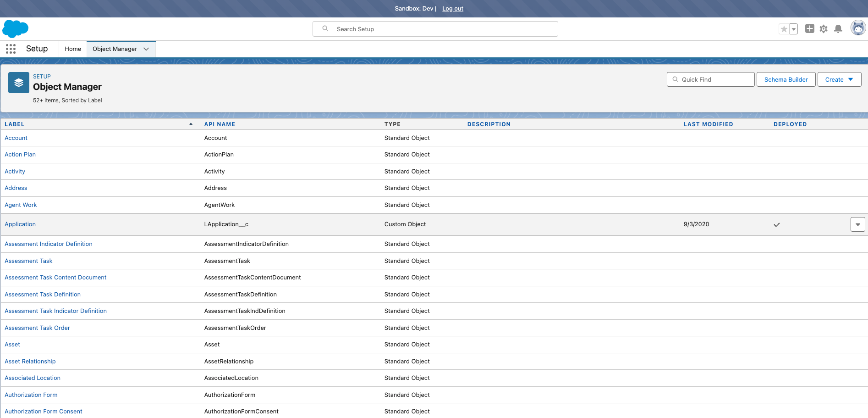Click the Custom Object type cell
The width and height of the screenshot is (868, 418).
pyautogui.click(x=405, y=224)
